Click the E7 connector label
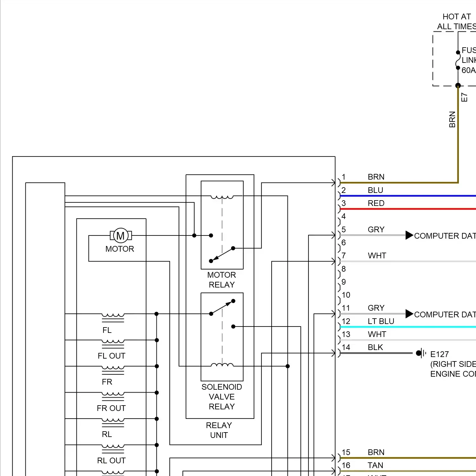Image resolution: width=476 pixels, height=476 pixels. [x=464, y=97]
